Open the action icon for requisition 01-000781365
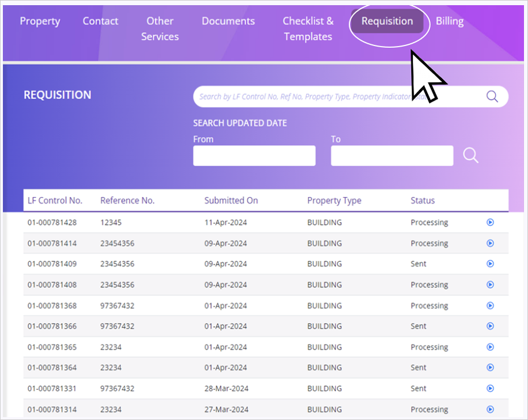The image size is (528, 420). click(490, 347)
